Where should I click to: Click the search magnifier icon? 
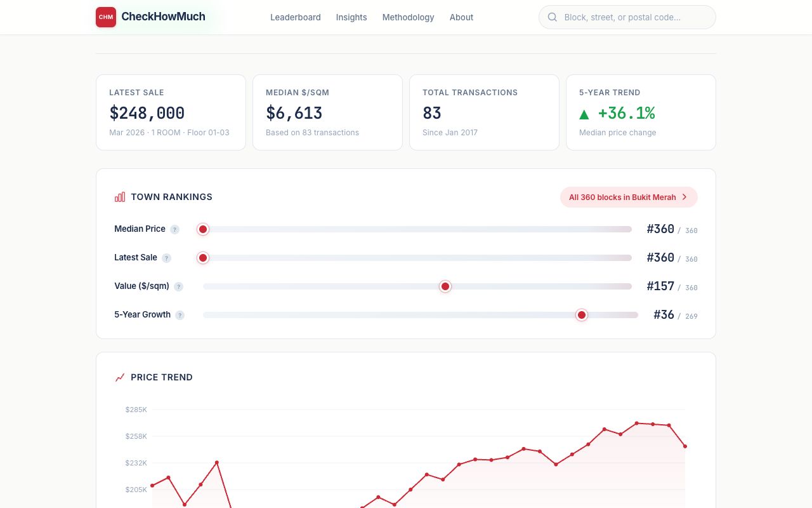tap(553, 17)
